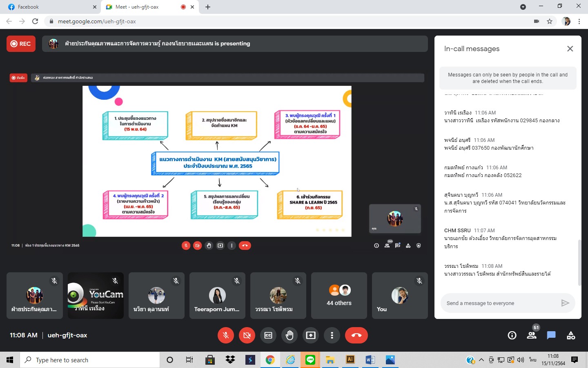Open the Activities icon
The width and height of the screenshot is (588, 368).
[x=571, y=335]
